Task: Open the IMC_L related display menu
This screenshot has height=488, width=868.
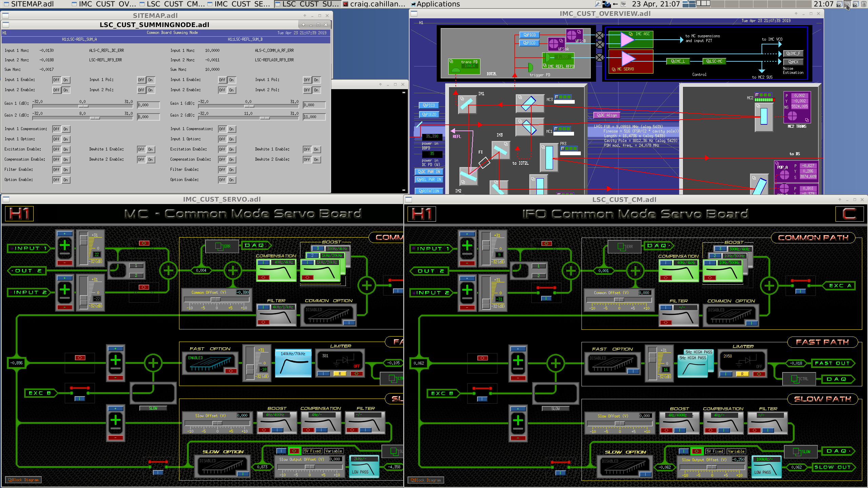Action: pyautogui.click(x=678, y=61)
